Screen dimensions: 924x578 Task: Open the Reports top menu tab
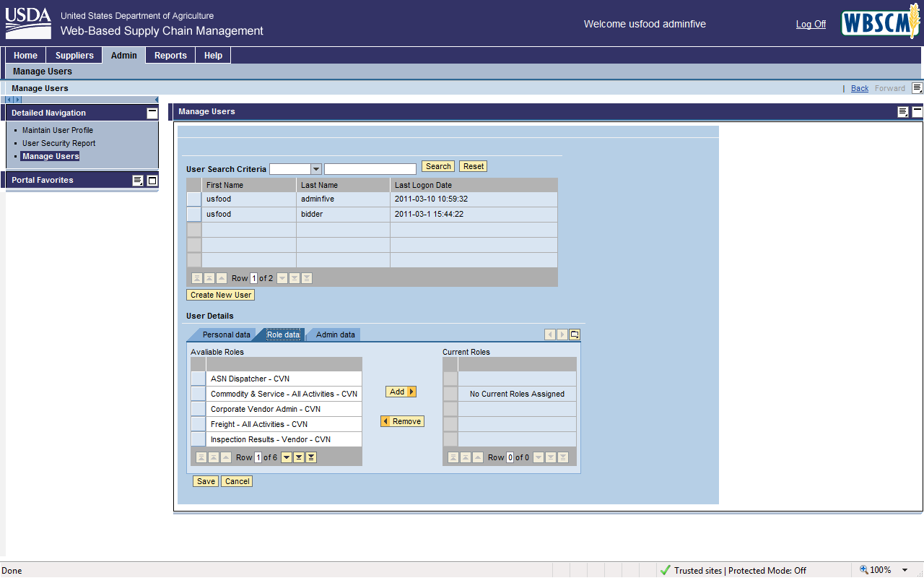click(x=170, y=56)
